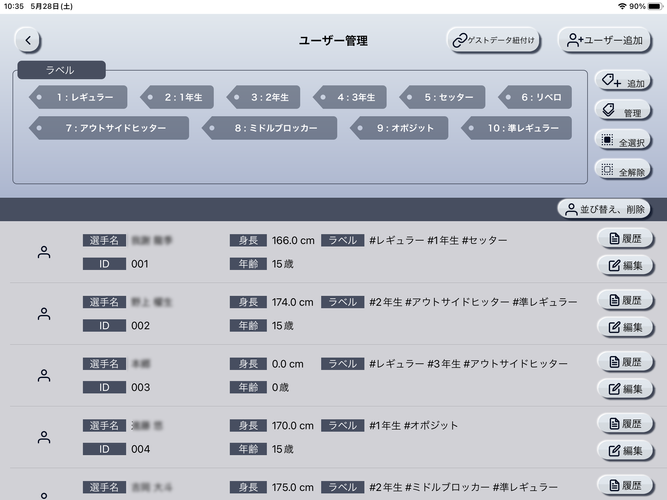
Task: Toggle the 7:アウトサイドヒッター label filter
Action: 108,128
